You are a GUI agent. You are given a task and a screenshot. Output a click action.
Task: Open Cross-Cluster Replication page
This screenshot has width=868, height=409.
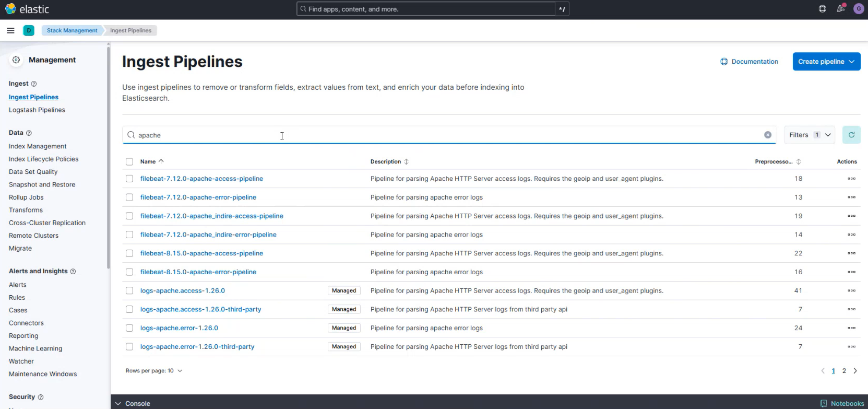47,223
